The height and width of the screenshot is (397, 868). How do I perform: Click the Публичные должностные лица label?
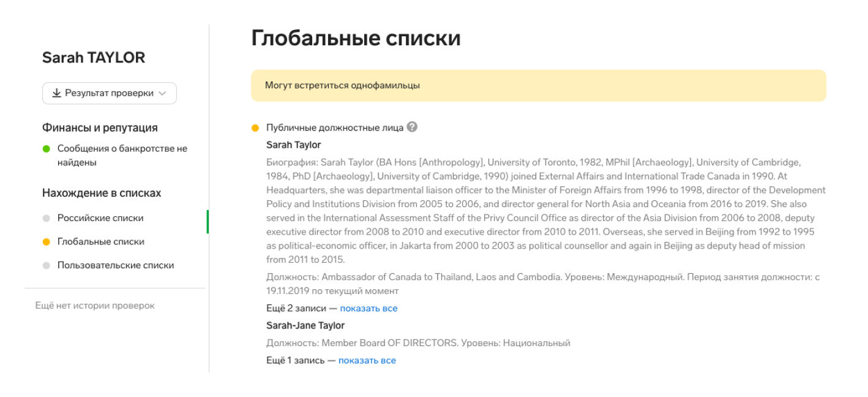(334, 127)
